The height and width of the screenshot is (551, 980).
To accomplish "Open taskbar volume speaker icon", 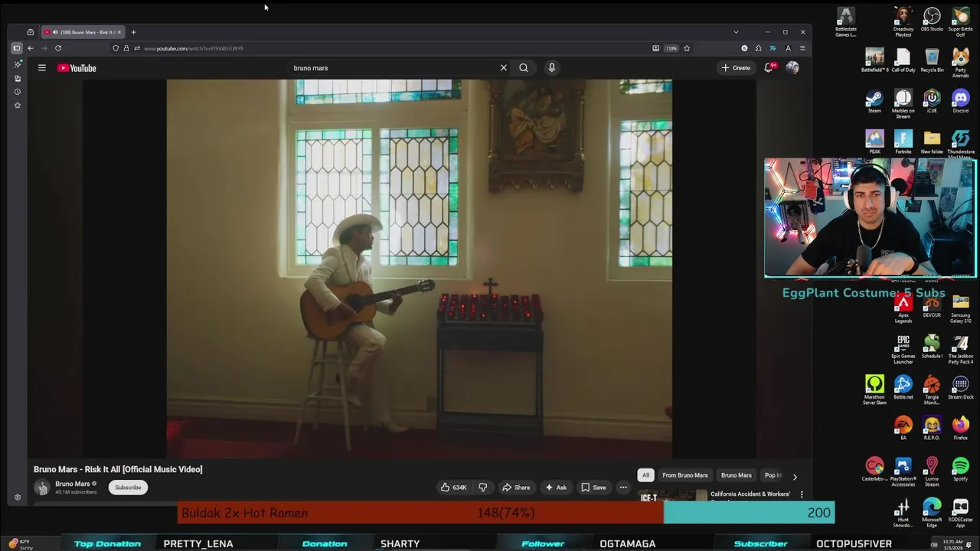I will point(934,545).
